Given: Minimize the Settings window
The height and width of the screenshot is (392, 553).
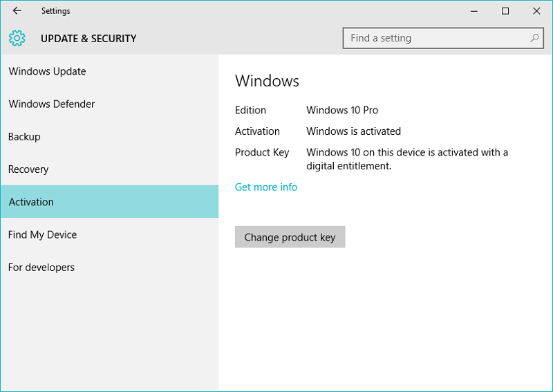Looking at the screenshot, I should tap(474, 11).
